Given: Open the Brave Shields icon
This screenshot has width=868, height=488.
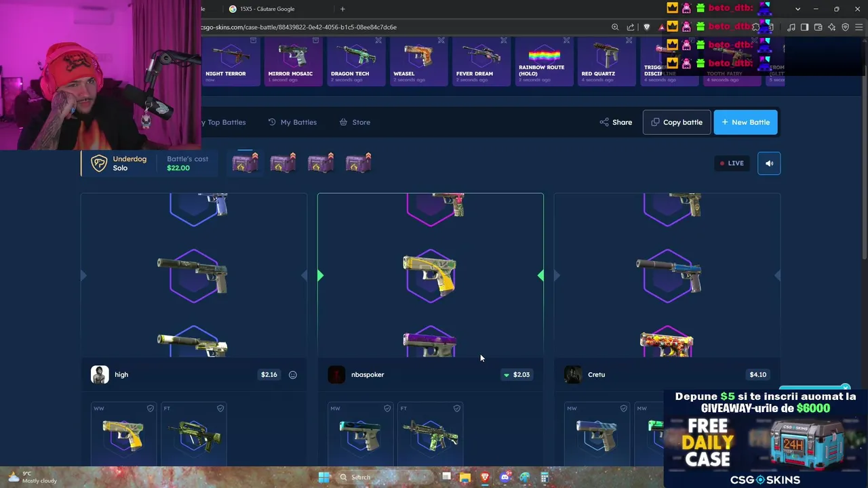Looking at the screenshot, I should 646,27.
